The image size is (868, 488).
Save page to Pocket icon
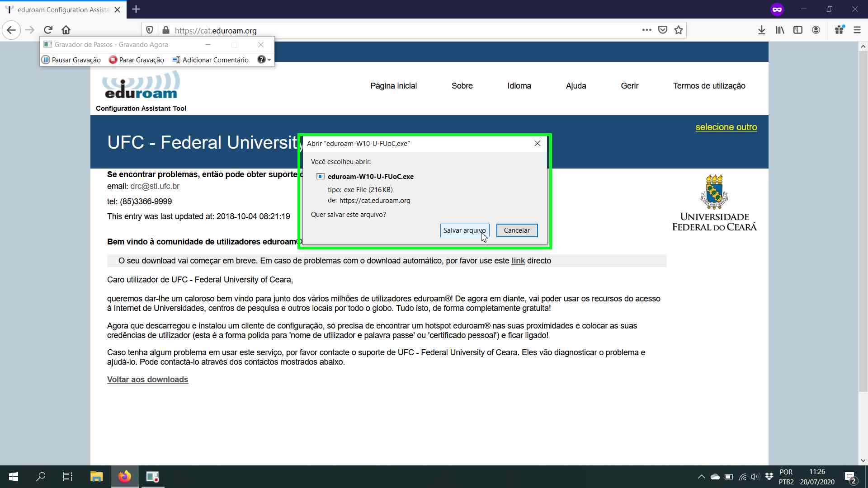(x=663, y=30)
